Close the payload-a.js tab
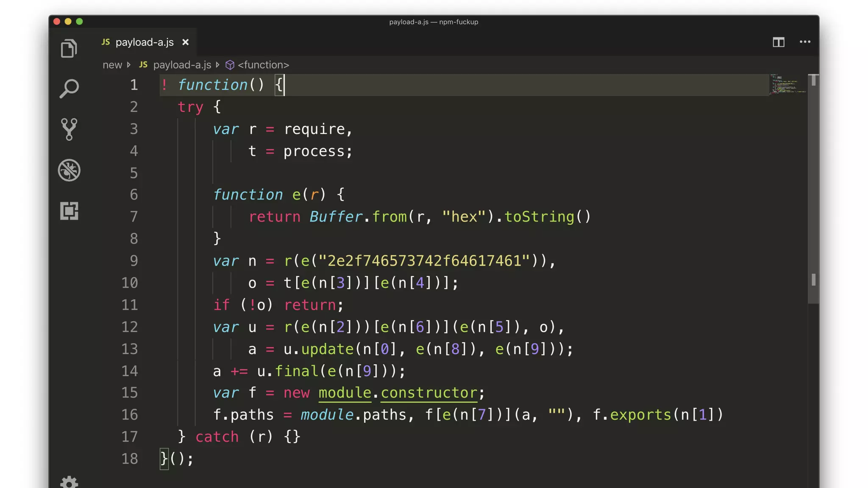The image size is (868, 488). click(185, 42)
